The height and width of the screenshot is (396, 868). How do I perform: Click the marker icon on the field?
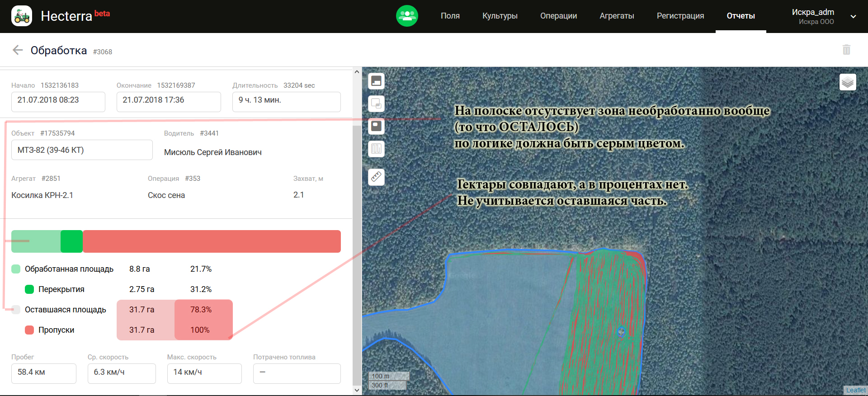click(621, 332)
